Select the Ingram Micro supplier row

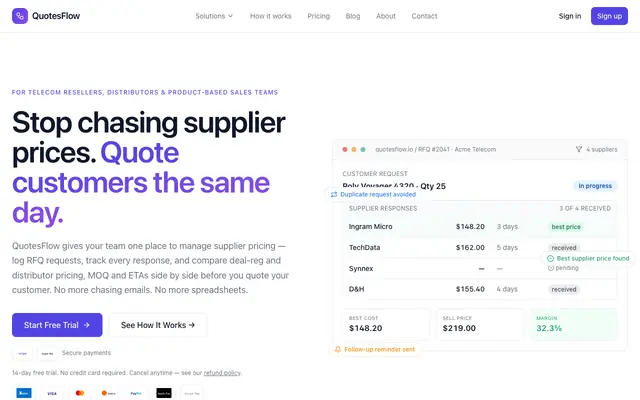pos(480,227)
